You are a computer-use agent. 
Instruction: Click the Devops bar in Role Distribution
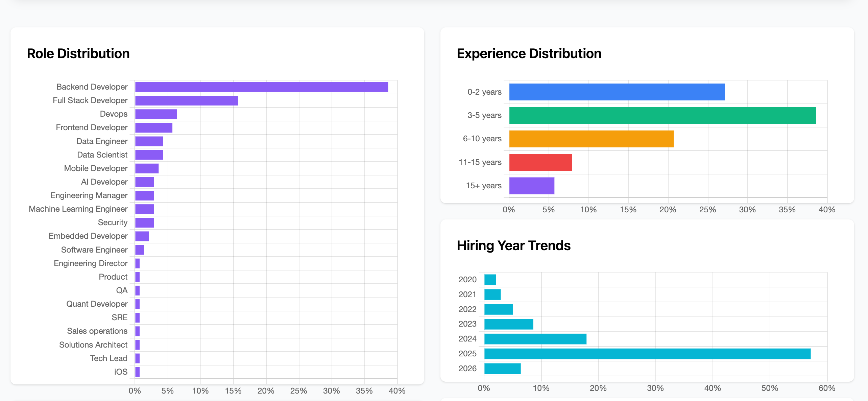155,114
